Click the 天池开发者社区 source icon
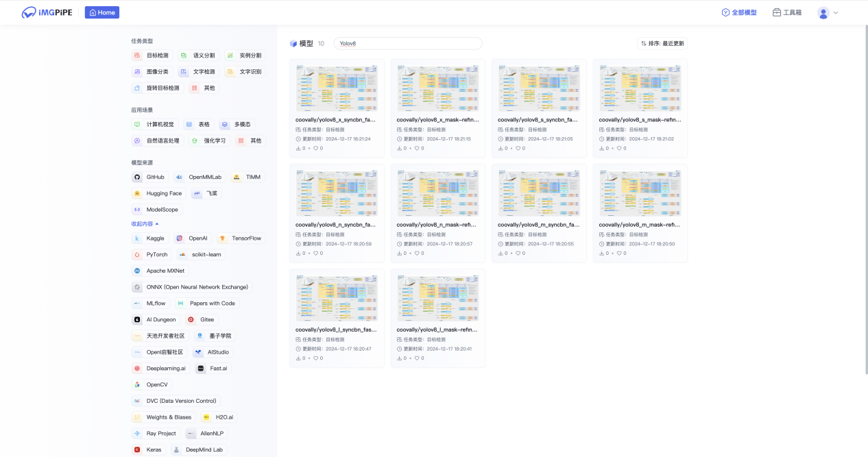The width and height of the screenshot is (868, 457). [137, 336]
